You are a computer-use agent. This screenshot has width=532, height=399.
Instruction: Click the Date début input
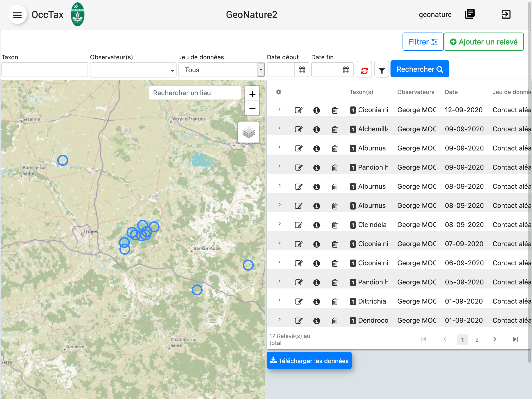[x=281, y=70]
